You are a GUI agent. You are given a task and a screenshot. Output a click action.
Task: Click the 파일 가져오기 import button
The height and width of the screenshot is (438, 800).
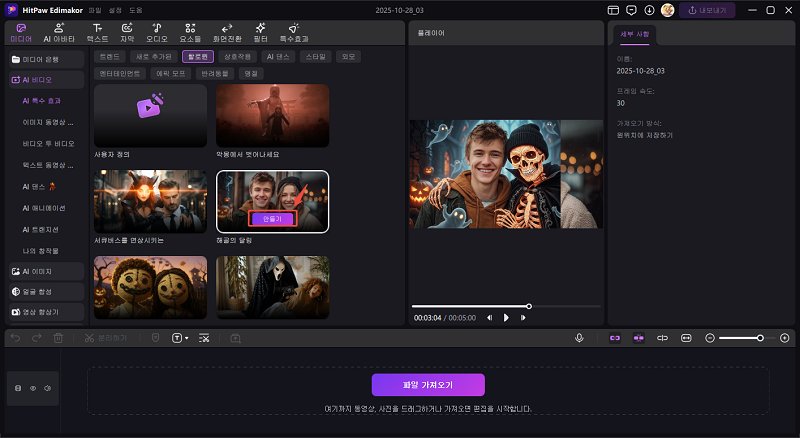tap(428, 385)
